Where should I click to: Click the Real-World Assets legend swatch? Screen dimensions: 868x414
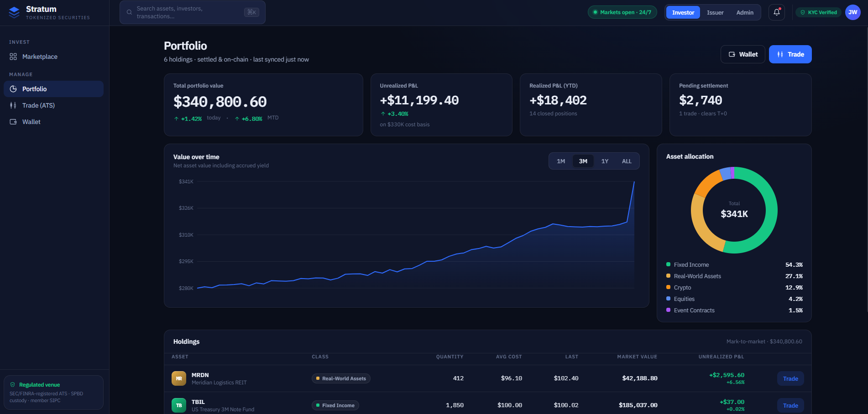point(669,276)
